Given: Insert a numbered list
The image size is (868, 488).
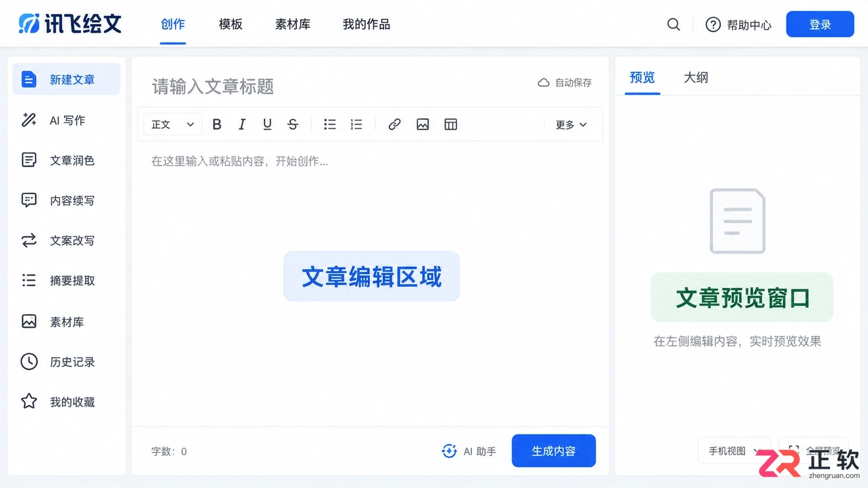Looking at the screenshot, I should coord(356,125).
